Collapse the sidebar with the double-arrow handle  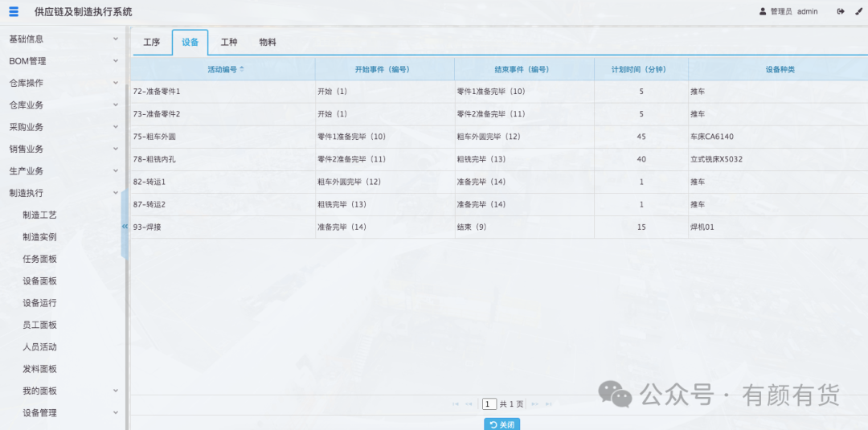(125, 226)
